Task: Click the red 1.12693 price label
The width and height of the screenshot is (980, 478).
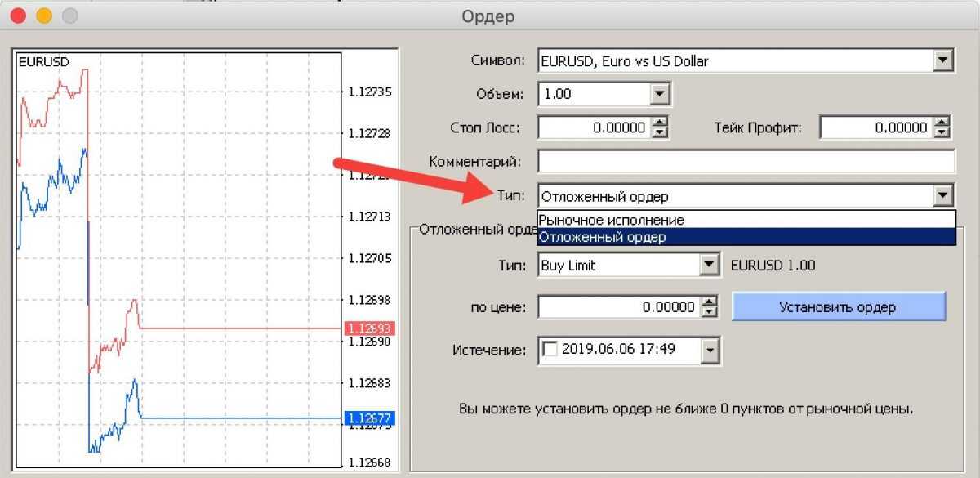Action: [370, 328]
